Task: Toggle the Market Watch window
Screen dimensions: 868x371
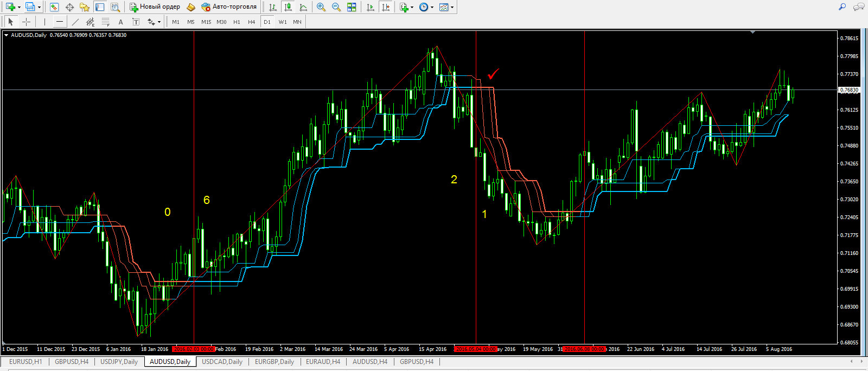Action: pos(54,7)
